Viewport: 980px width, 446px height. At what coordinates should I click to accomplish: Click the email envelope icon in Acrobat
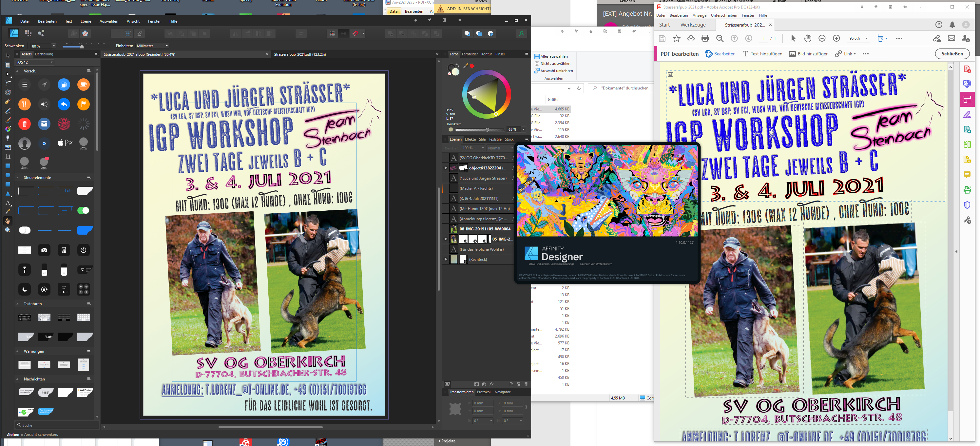click(951, 38)
